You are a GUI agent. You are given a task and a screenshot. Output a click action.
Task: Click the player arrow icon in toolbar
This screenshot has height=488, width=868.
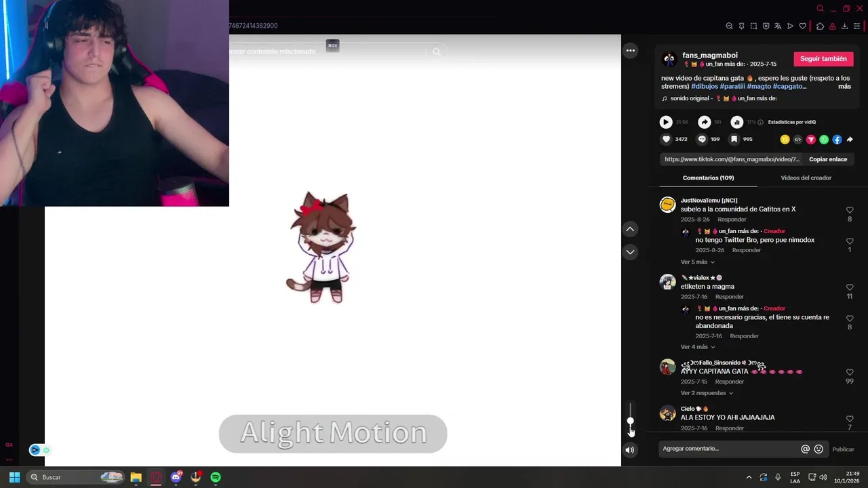click(790, 26)
